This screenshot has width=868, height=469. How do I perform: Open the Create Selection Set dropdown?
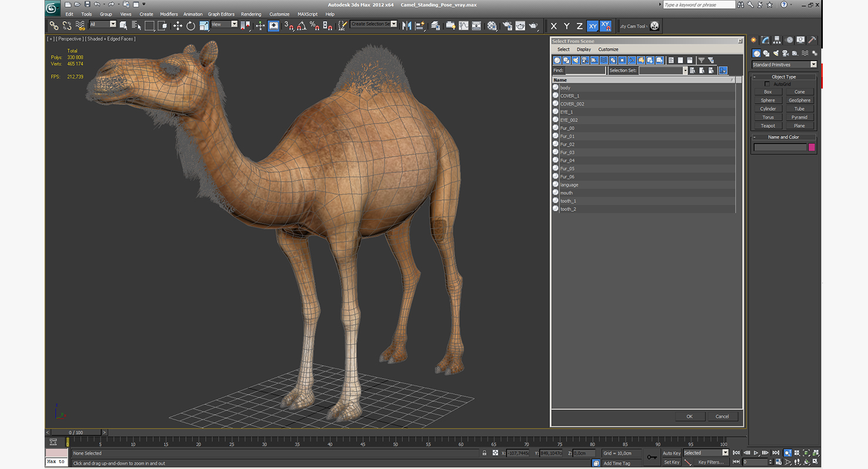[x=374, y=24]
